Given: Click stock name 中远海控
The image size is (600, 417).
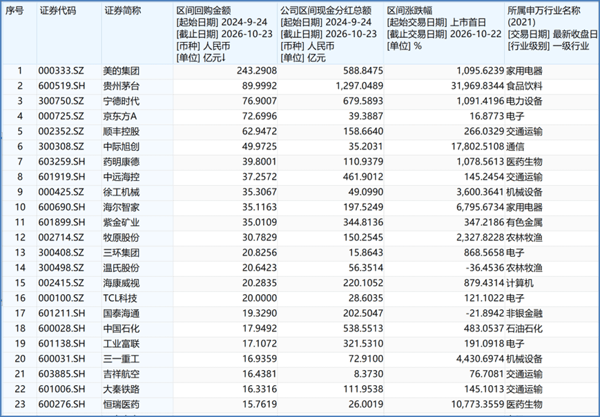Looking at the screenshot, I should coord(121,177).
